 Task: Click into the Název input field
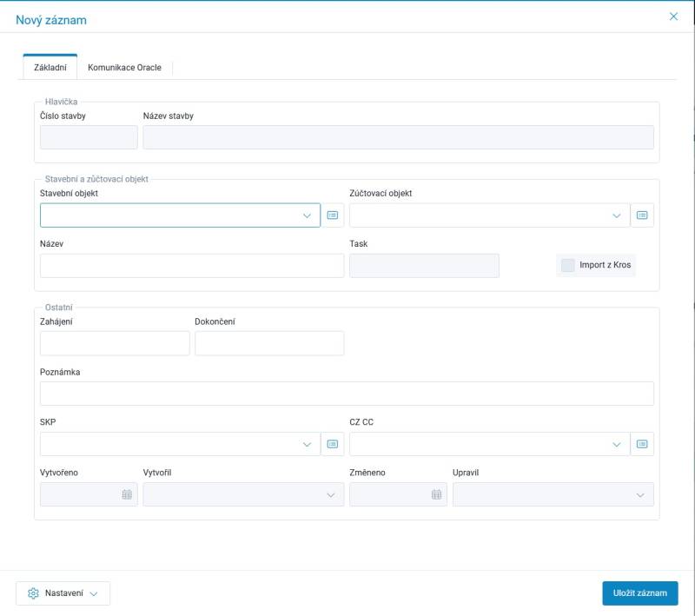(192, 266)
